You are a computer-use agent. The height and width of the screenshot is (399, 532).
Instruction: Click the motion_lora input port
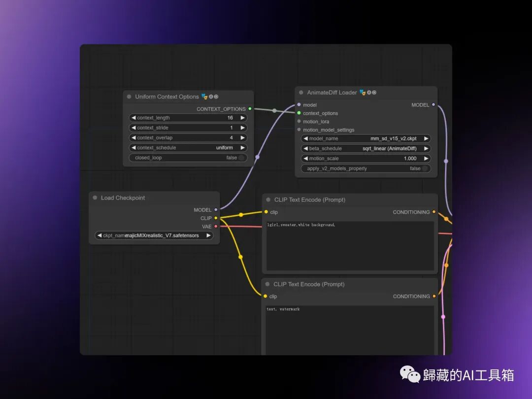[299, 122]
